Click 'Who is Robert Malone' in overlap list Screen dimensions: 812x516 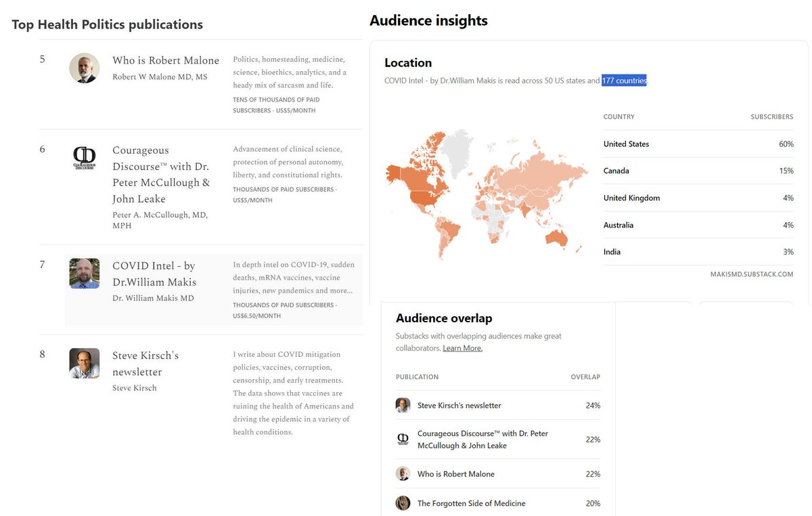pyautogui.click(x=456, y=474)
